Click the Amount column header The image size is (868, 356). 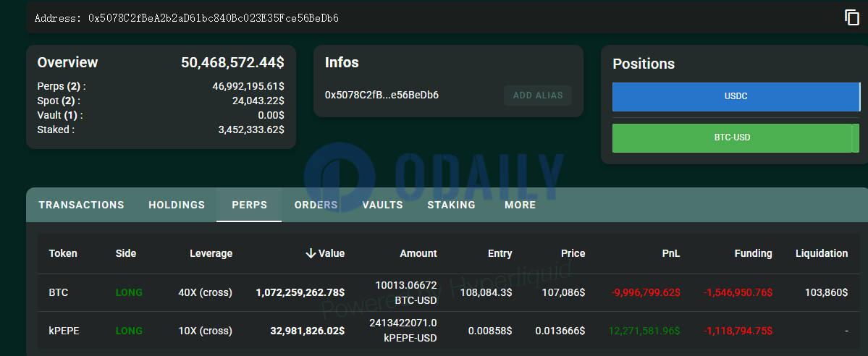coord(418,253)
